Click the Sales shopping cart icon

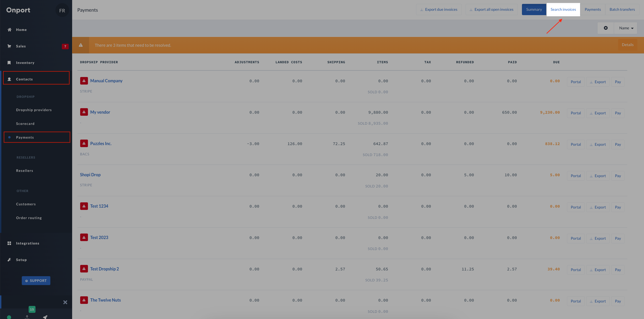point(9,46)
